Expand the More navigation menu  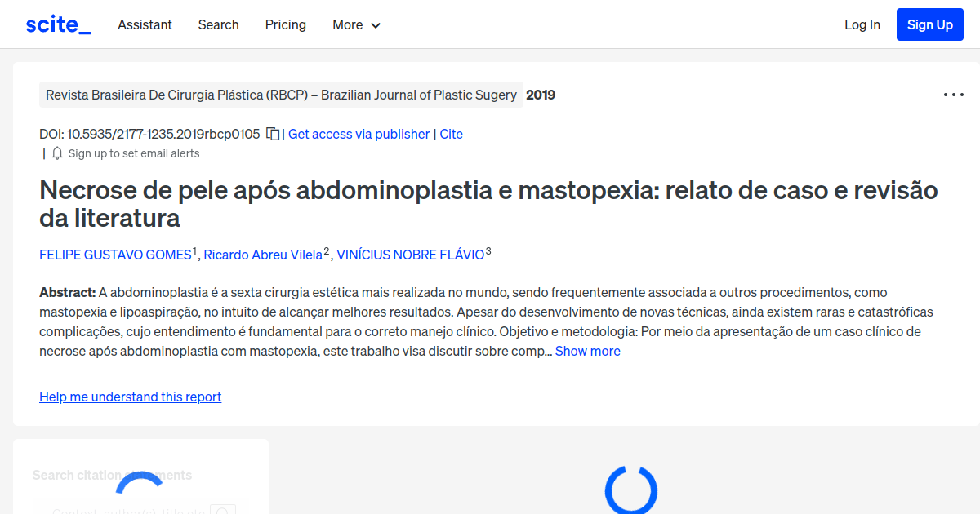point(347,24)
